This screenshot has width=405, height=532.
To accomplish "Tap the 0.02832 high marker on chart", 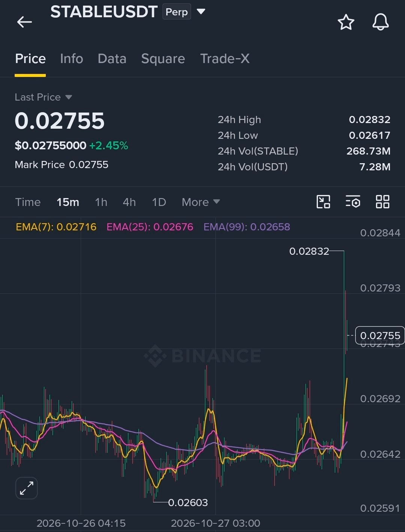I will (x=309, y=251).
